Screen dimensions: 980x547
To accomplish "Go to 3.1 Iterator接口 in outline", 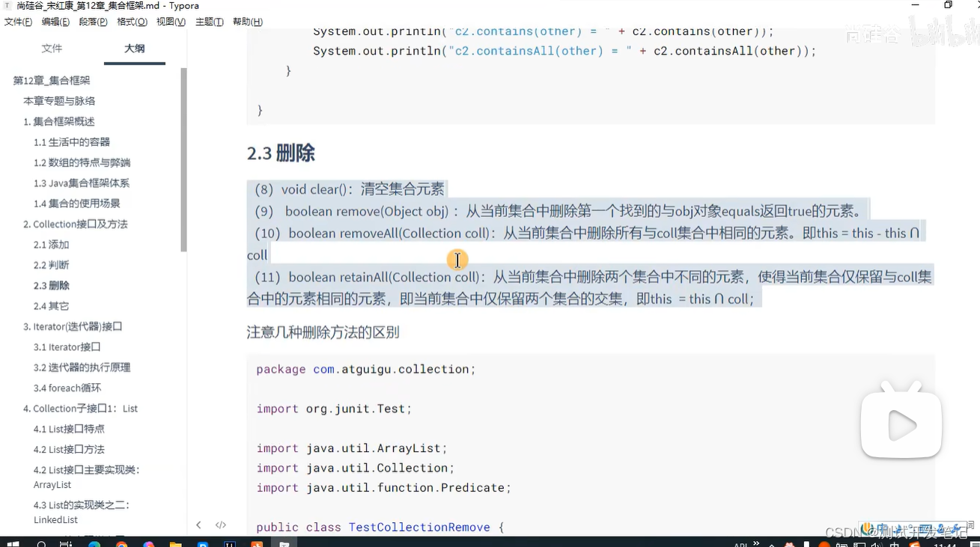I will [67, 347].
